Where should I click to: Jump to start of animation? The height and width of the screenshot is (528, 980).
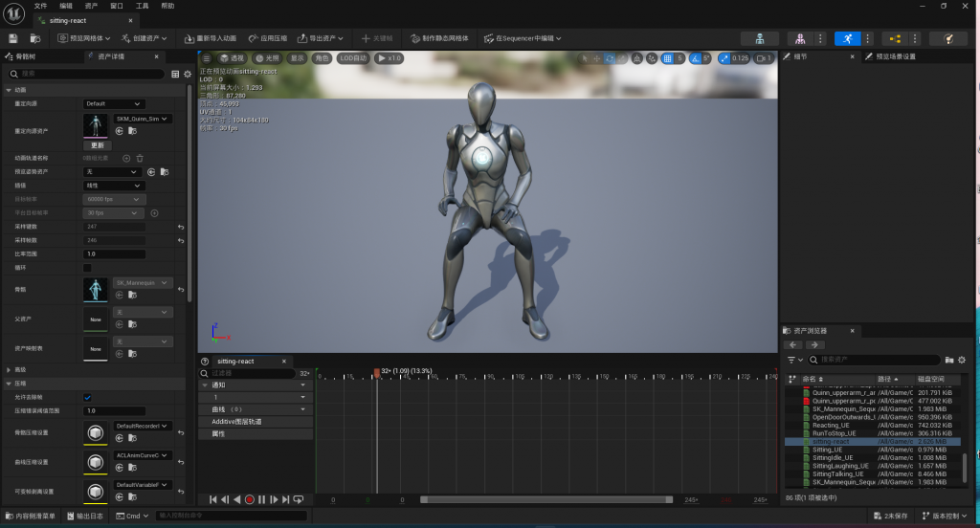(212, 499)
